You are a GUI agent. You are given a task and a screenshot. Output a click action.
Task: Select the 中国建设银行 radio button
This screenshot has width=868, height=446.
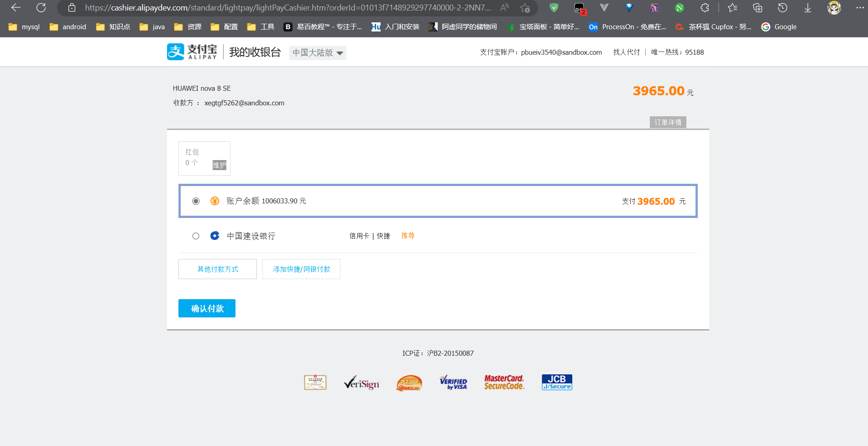pos(196,236)
